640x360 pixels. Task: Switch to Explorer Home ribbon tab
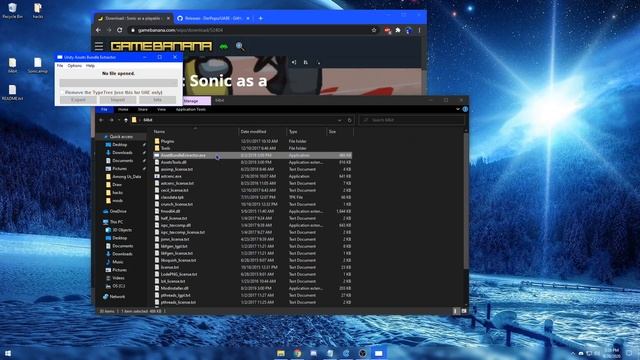(x=123, y=109)
